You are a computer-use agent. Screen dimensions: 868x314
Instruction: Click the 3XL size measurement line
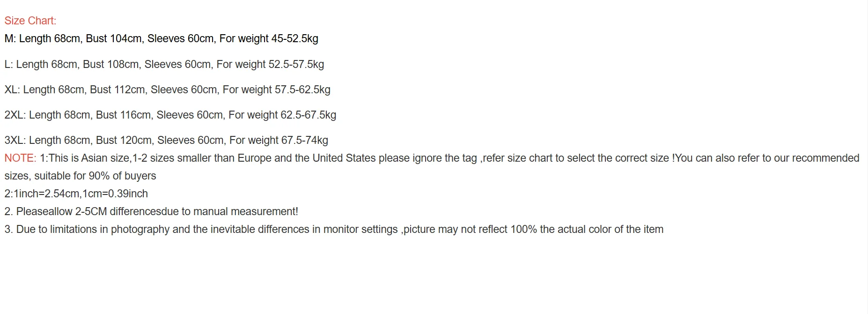(x=166, y=140)
